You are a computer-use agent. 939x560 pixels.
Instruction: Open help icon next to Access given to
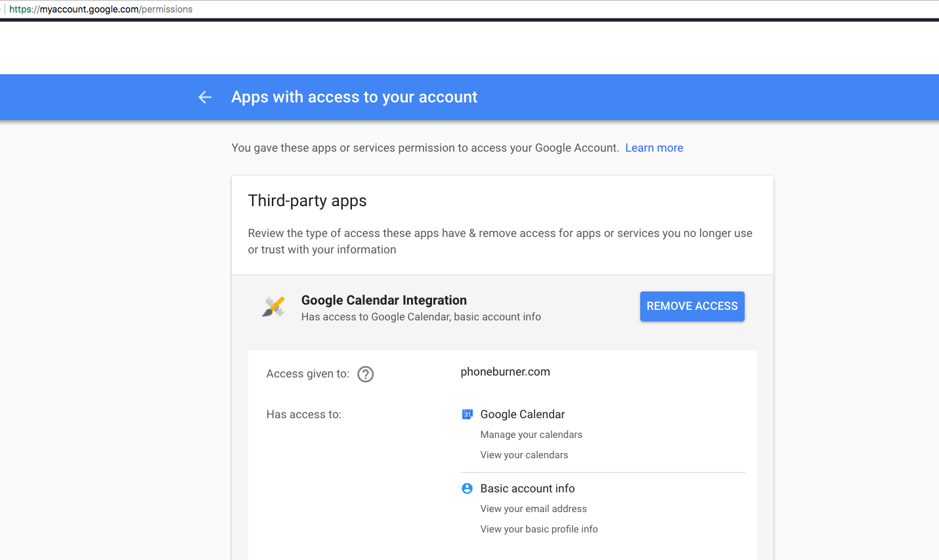(365, 374)
